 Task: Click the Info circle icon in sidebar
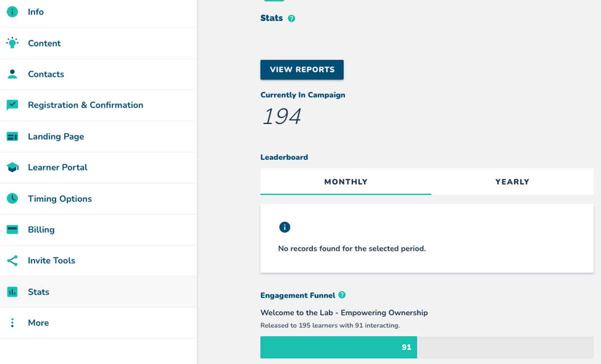coord(13,12)
